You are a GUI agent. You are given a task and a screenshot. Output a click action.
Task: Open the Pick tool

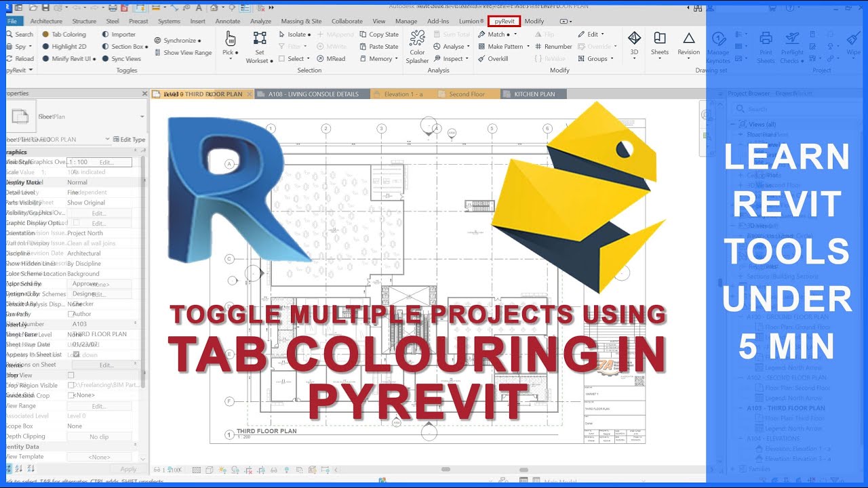click(x=231, y=44)
